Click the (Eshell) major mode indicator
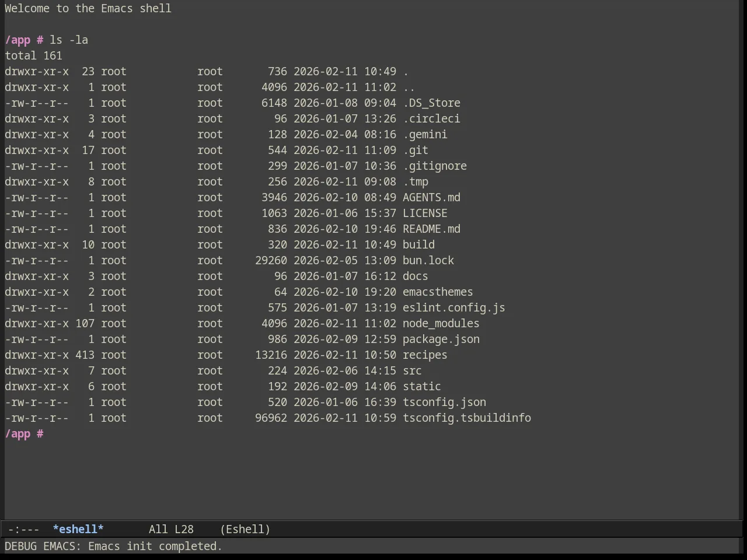The image size is (747, 560). coord(245,529)
